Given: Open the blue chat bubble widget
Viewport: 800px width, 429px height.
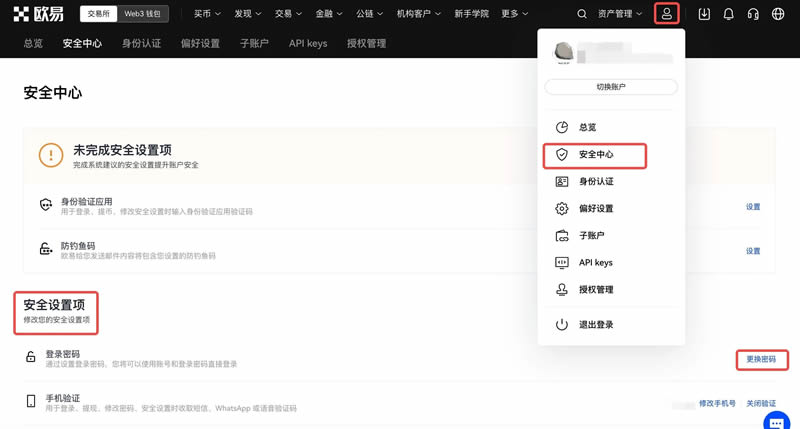Looking at the screenshot, I should (x=777, y=419).
